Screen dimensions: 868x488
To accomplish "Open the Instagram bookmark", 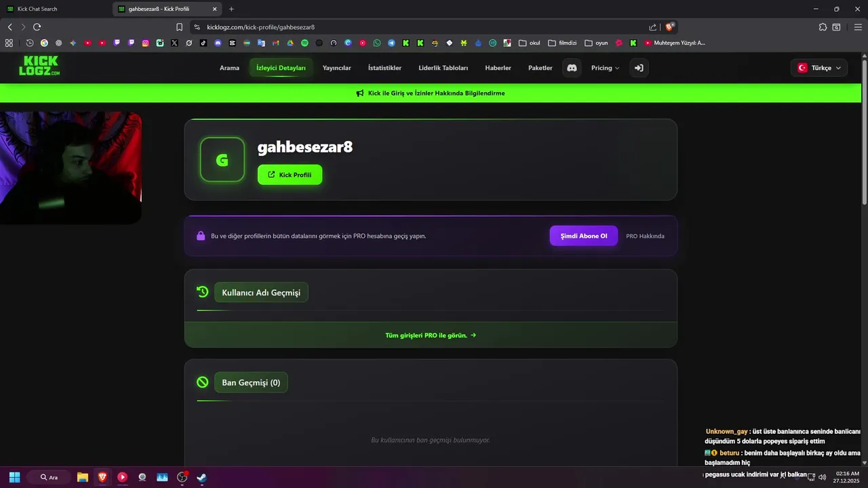I will (x=145, y=43).
